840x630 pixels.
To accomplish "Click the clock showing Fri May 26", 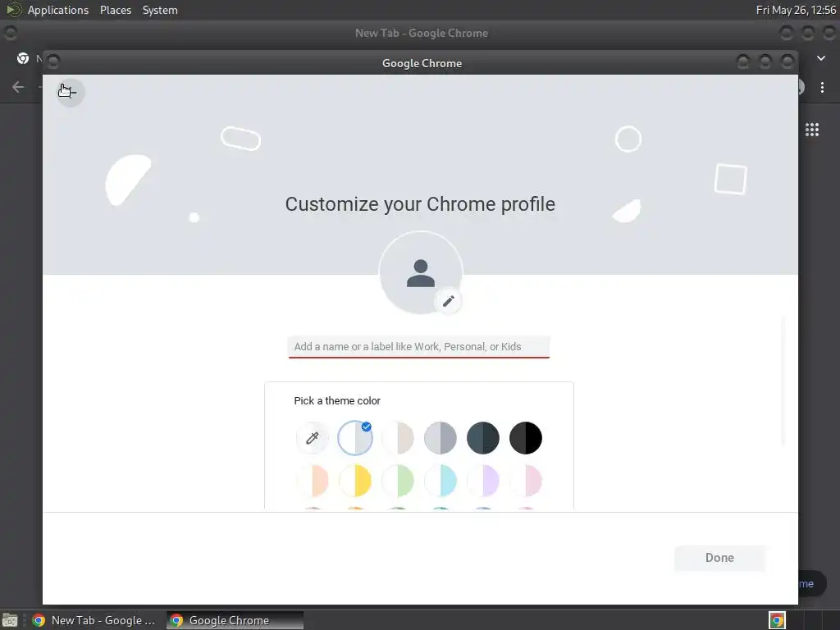I will click(796, 10).
